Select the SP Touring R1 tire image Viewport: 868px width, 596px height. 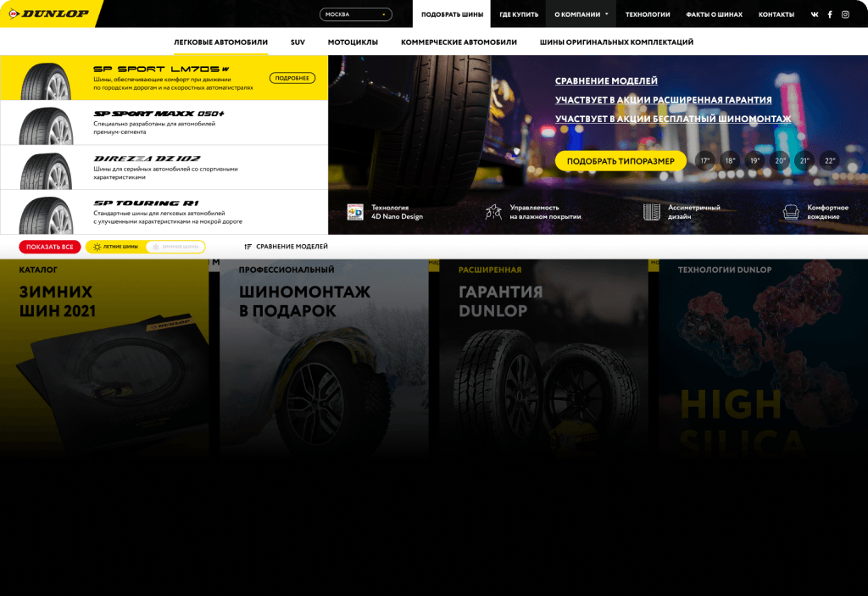pyautogui.click(x=46, y=214)
